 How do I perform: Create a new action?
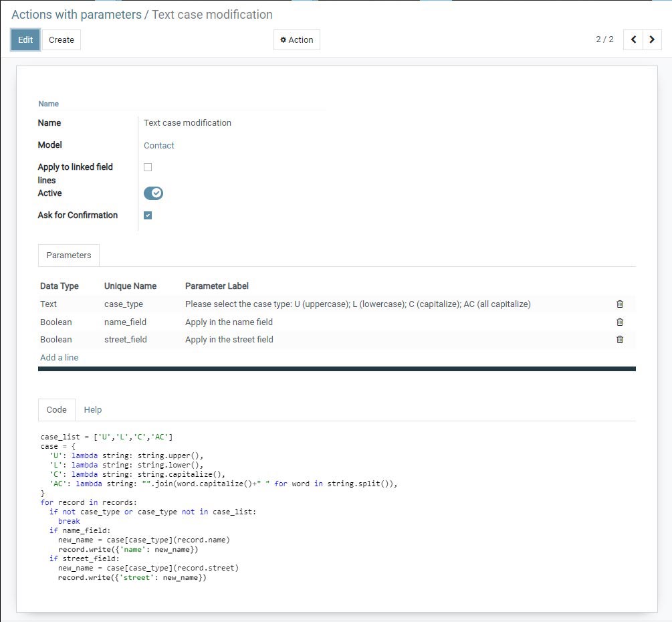click(x=61, y=39)
